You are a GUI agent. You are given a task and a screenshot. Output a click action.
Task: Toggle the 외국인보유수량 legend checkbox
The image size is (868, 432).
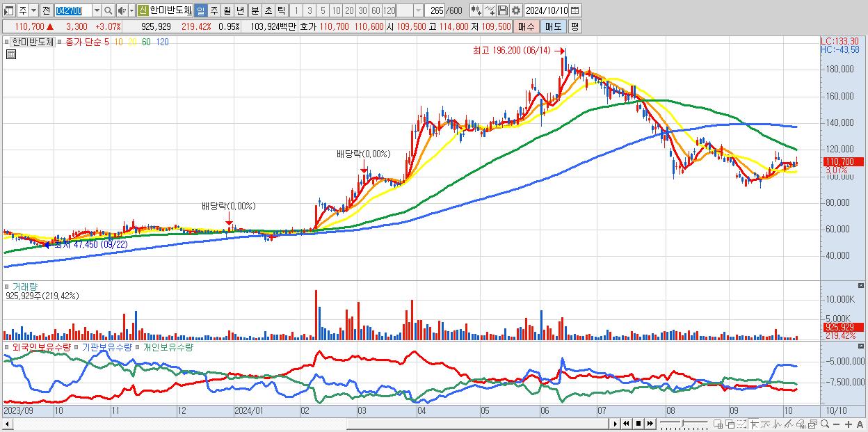click(x=7, y=346)
